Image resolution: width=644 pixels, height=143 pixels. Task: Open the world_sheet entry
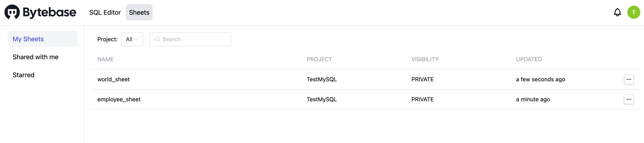coord(114,79)
